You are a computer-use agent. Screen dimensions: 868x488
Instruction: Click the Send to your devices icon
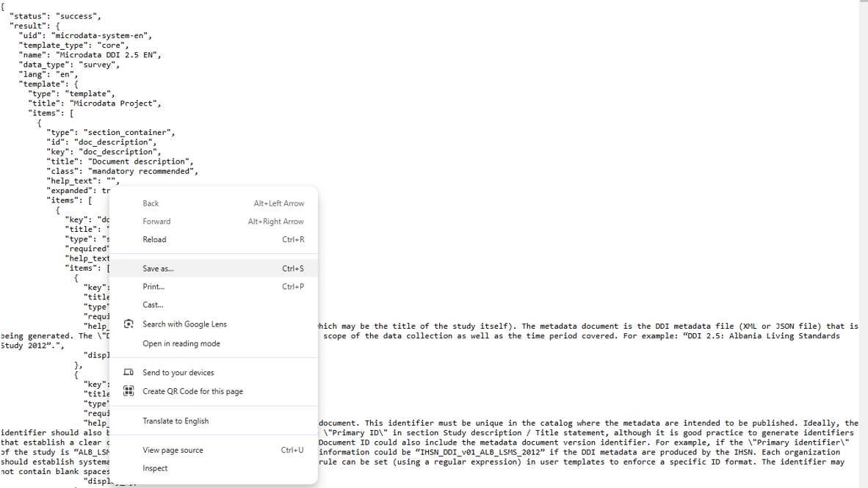[x=129, y=372]
